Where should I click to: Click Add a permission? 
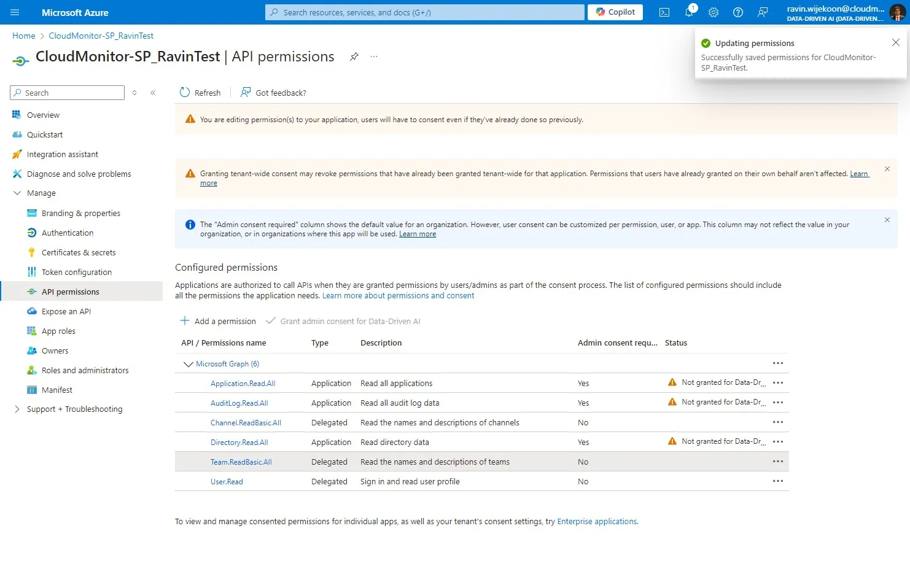pos(218,321)
